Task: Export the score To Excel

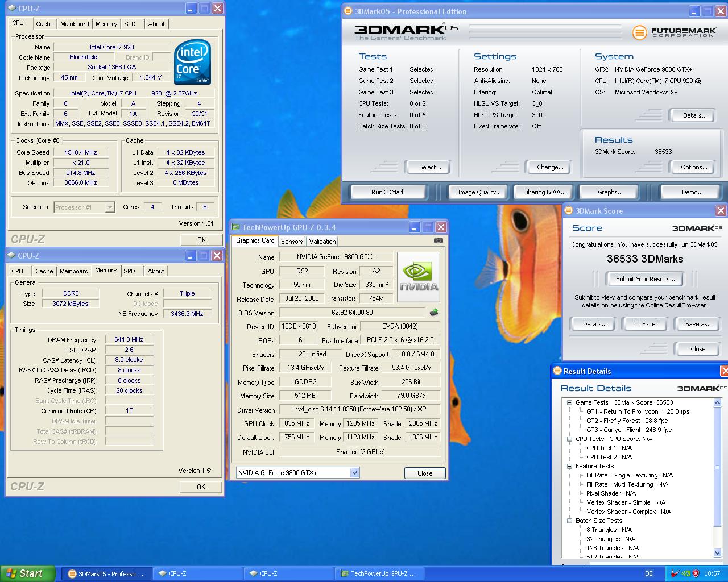Action: pyautogui.click(x=646, y=324)
